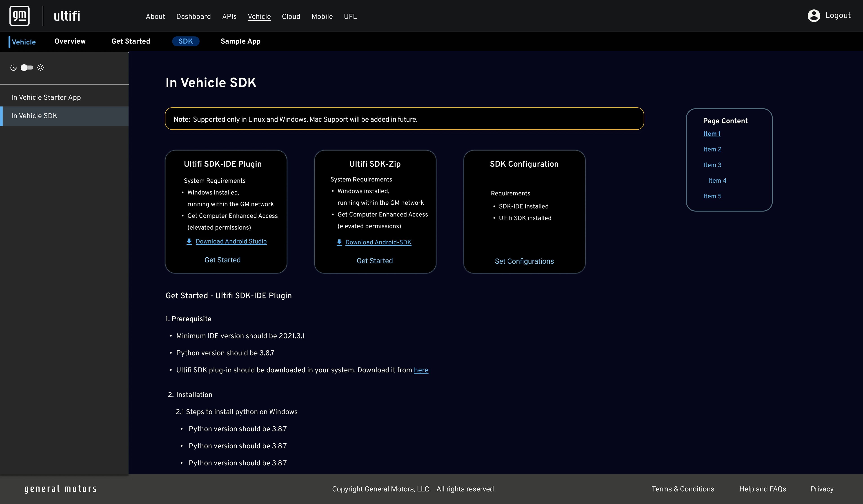The height and width of the screenshot is (504, 863).
Task: Click download arrow icon beside Android-SDK
Action: (339, 242)
